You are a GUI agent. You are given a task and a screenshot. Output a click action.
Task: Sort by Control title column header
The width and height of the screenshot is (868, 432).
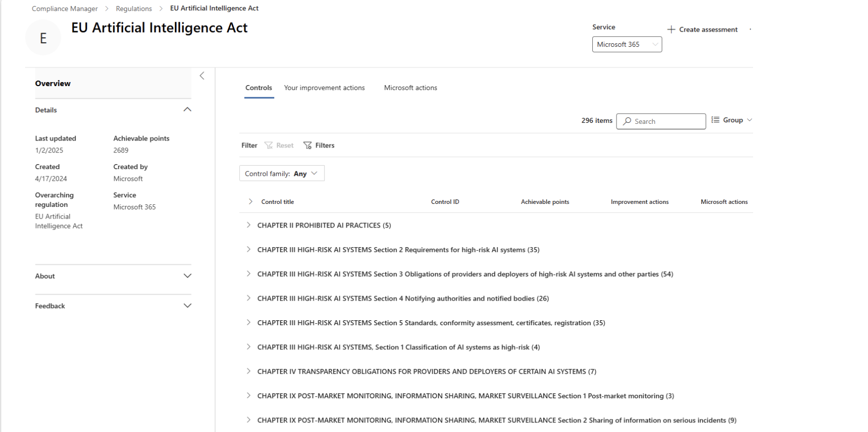pyautogui.click(x=277, y=202)
